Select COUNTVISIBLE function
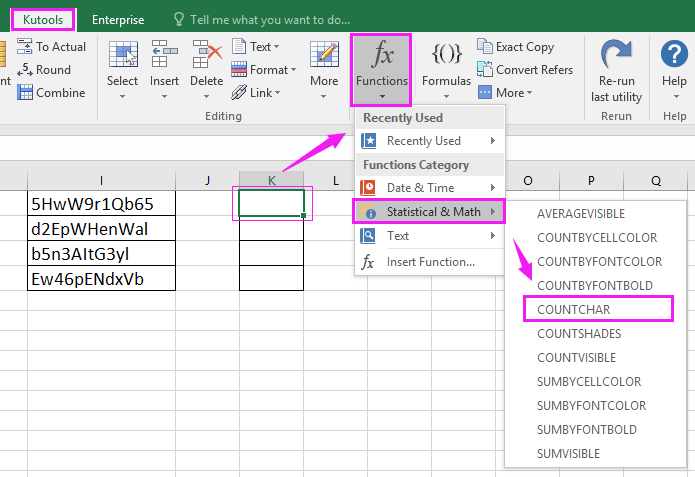The height and width of the screenshot is (477, 695). tap(596, 357)
